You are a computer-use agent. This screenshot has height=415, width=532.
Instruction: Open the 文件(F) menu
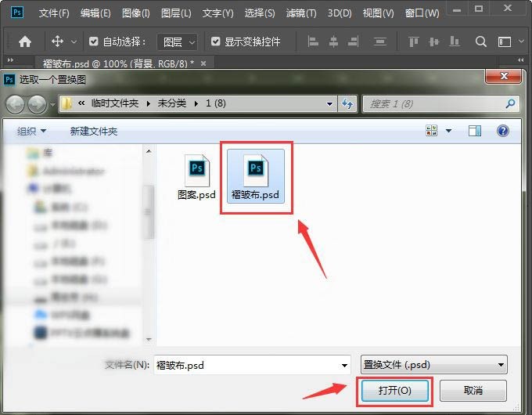point(54,13)
